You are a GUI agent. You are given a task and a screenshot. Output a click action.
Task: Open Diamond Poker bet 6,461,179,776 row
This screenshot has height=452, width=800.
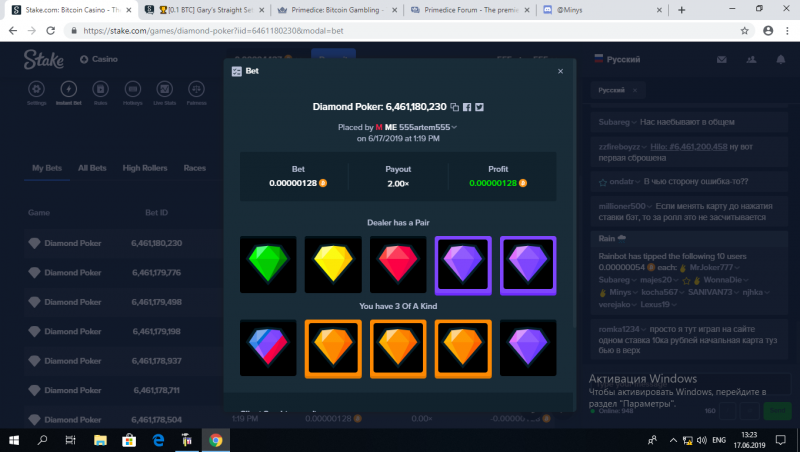click(x=123, y=273)
